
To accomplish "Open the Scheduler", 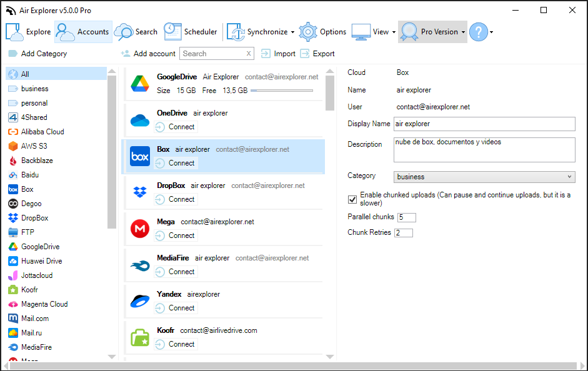I will 191,32.
